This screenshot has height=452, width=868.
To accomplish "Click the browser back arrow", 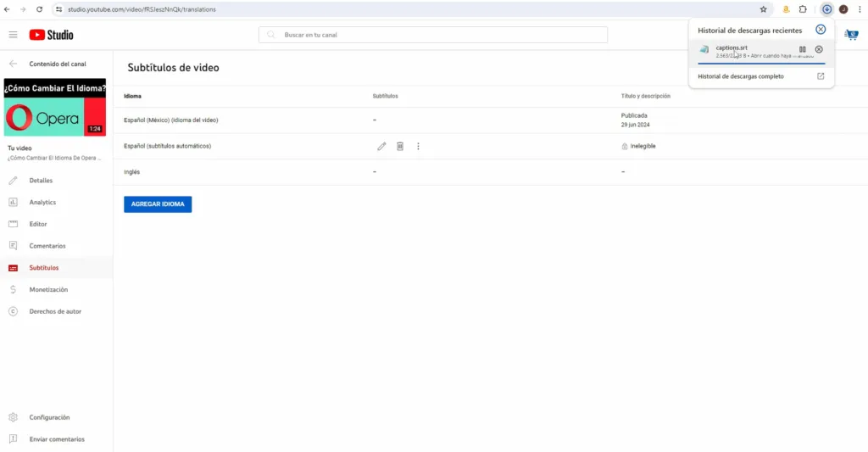I will [x=7, y=9].
